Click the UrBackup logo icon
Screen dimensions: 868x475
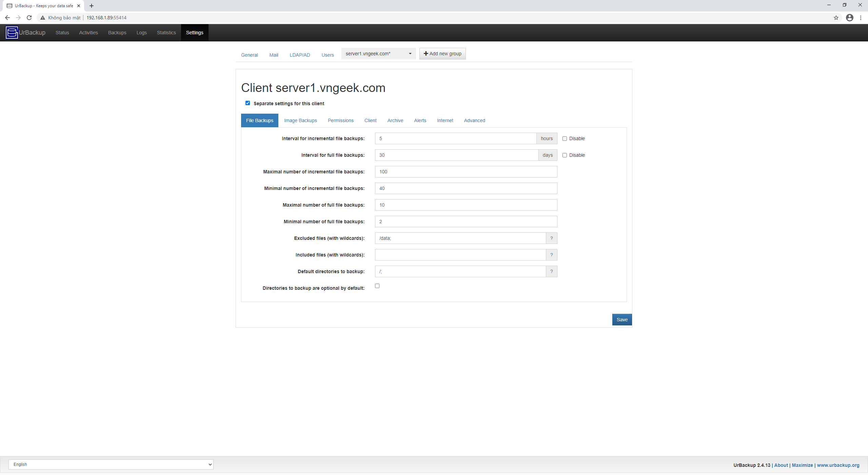pos(12,33)
